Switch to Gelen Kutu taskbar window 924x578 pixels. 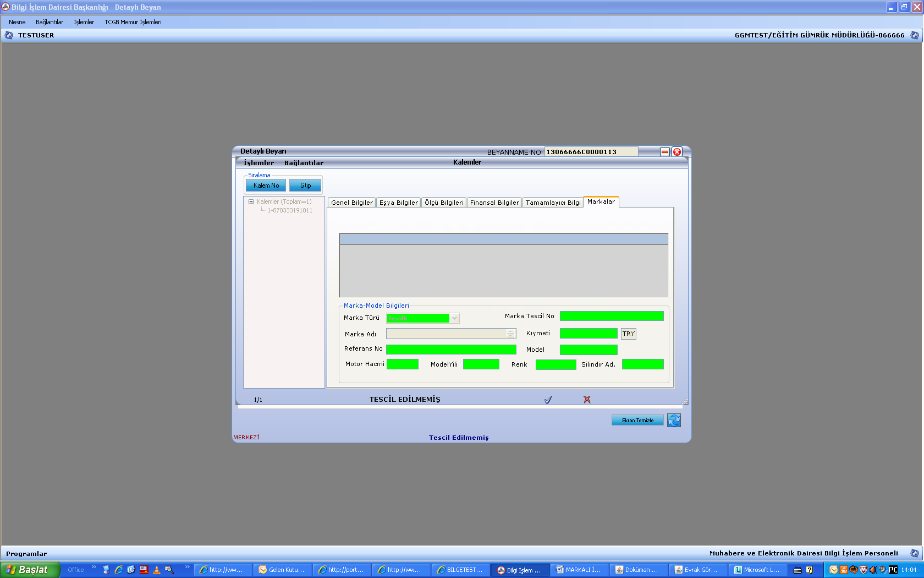[283, 570]
